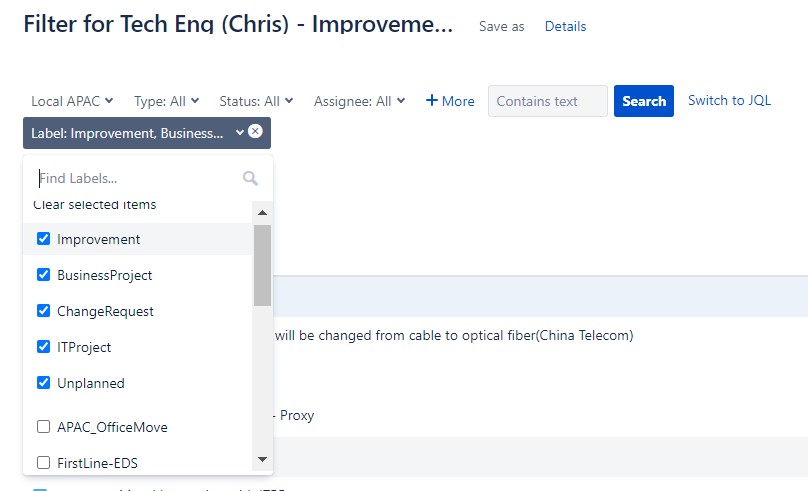Uncheck the ITProject label checkbox

click(43, 347)
